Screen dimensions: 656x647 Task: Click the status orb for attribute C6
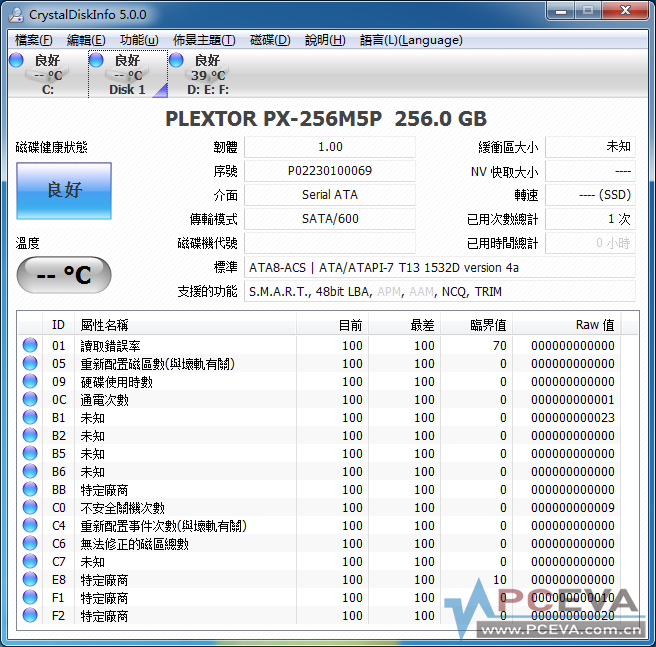pos(30,543)
